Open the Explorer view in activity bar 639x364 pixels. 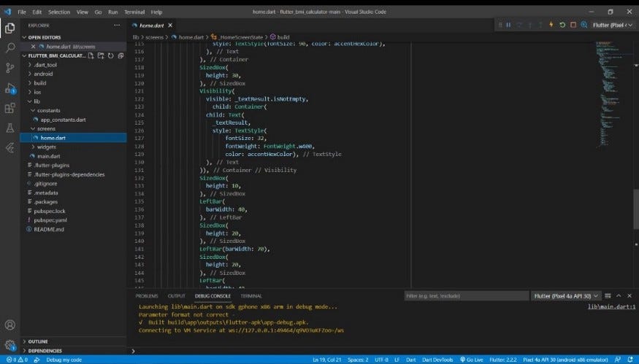click(x=10, y=28)
